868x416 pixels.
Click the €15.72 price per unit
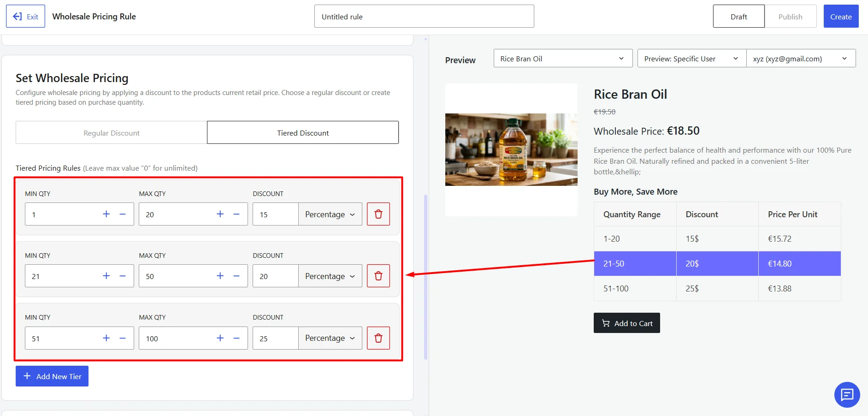point(779,239)
